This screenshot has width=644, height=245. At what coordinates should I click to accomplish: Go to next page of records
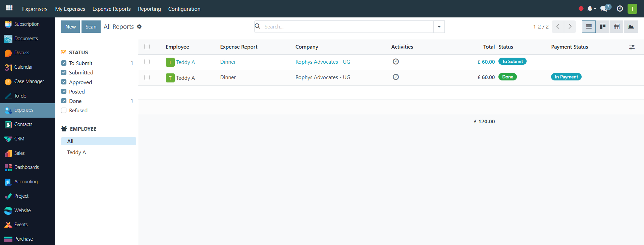pos(570,26)
